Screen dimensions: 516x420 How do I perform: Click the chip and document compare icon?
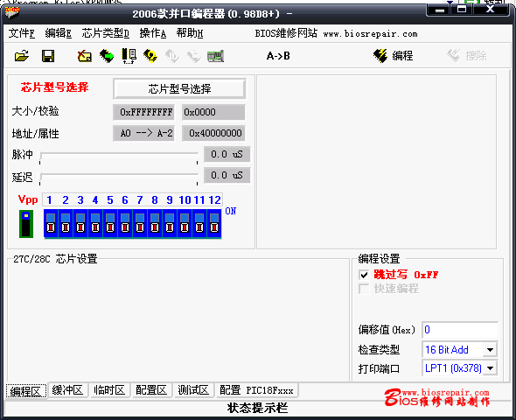129,56
